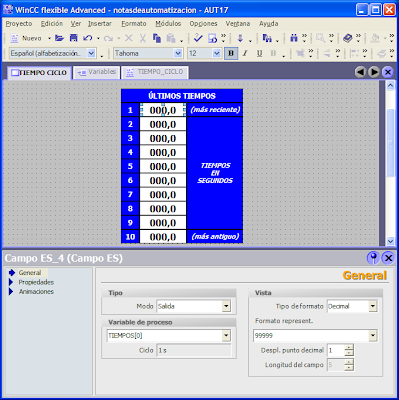Expand the undo history dropdown arrow
The height and width of the screenshot is (400, 399).
tap(98, 39)
